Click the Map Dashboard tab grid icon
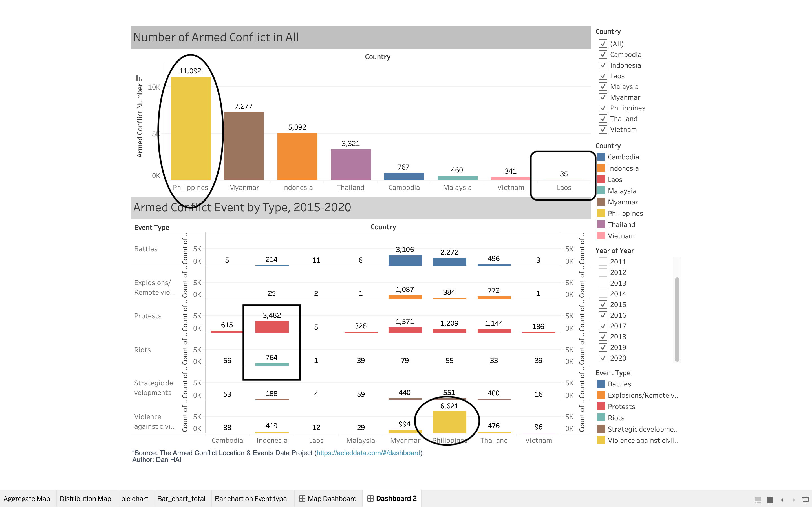Viewport: 812px width, 507px height. tap(302, 499)
